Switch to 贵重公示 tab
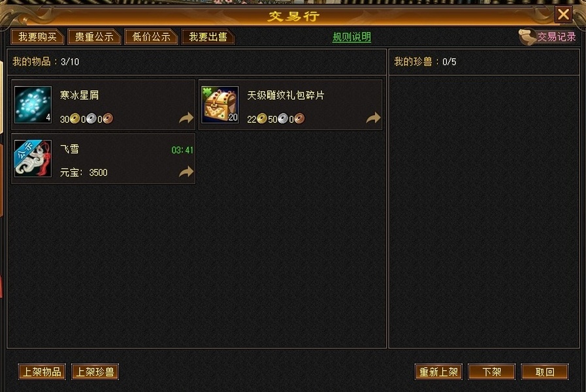The width and height of the screenshot is (586, 392). [x=94, y=37]
